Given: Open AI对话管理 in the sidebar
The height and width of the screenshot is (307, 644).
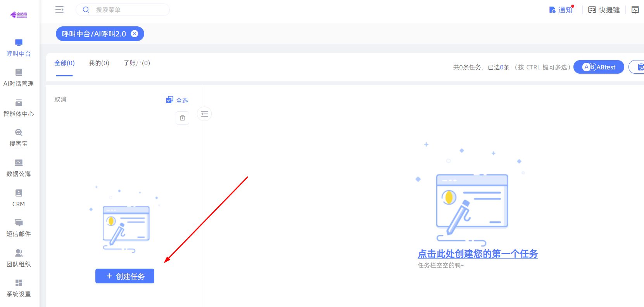Looking at the screenshot, I should (18, 78).
